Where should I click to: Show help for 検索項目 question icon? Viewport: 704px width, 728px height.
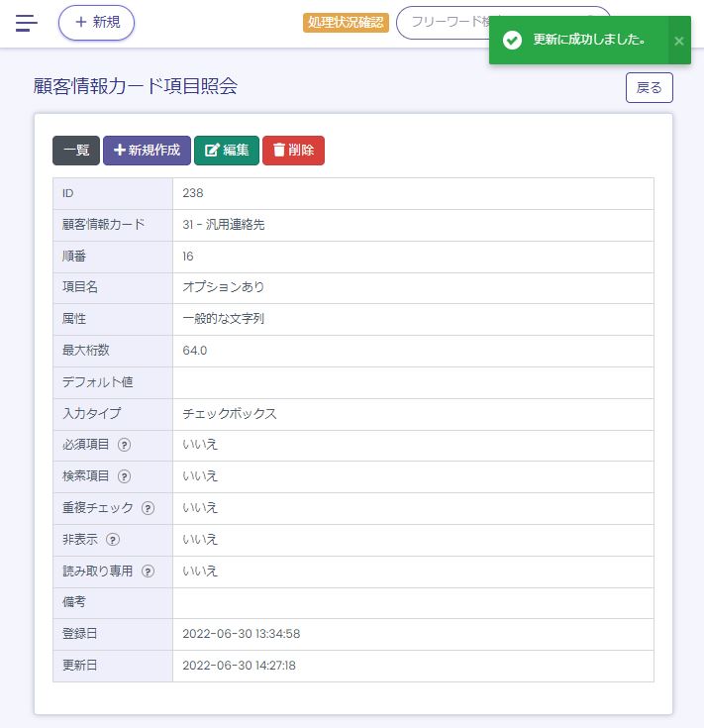[125, 476]
